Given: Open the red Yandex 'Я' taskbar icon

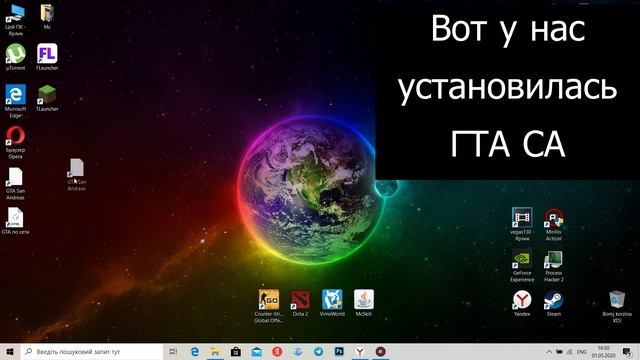Looking at the screenshot, I should [x=277, y=351].
